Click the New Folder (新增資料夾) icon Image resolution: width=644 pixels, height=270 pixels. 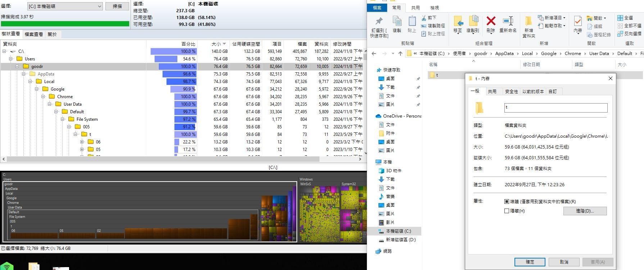(529, 22)
